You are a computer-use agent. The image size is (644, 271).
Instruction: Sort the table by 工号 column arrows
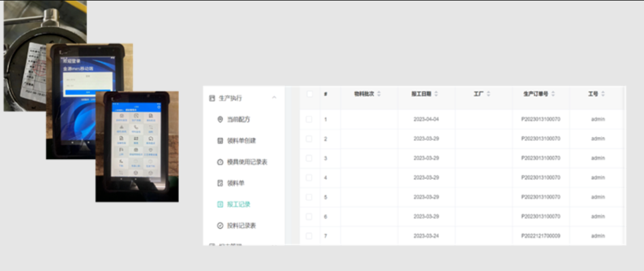(603, 94)
